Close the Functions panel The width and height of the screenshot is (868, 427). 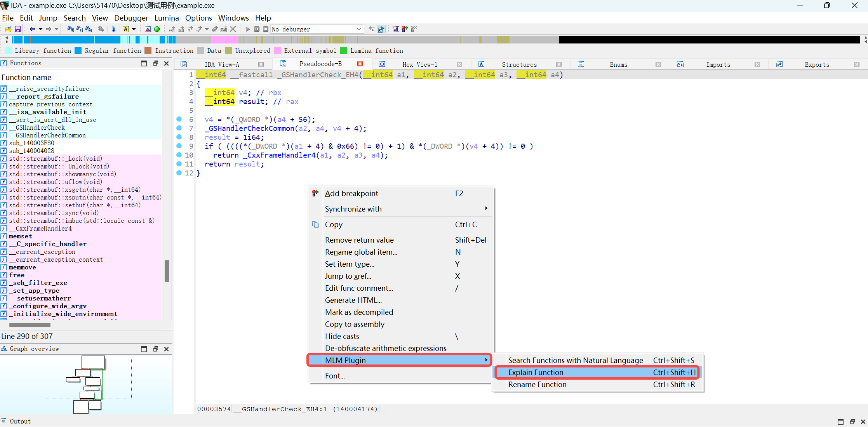[166, 63]
